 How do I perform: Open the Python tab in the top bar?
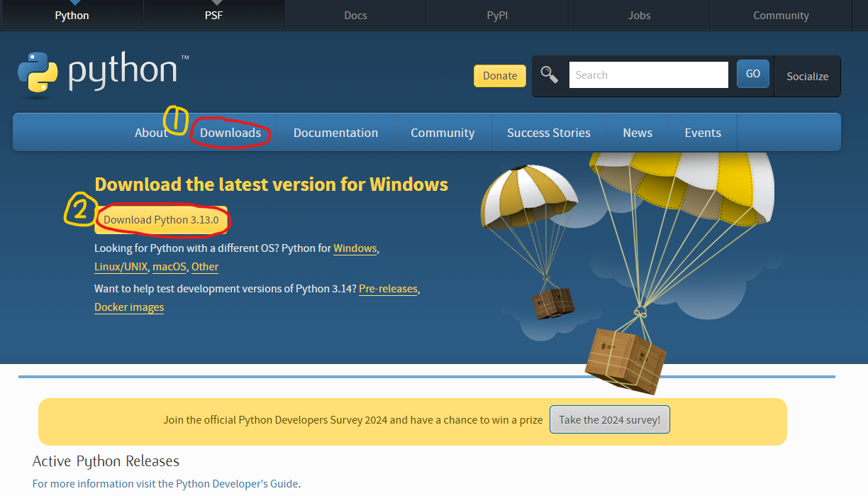coord(72,15)
